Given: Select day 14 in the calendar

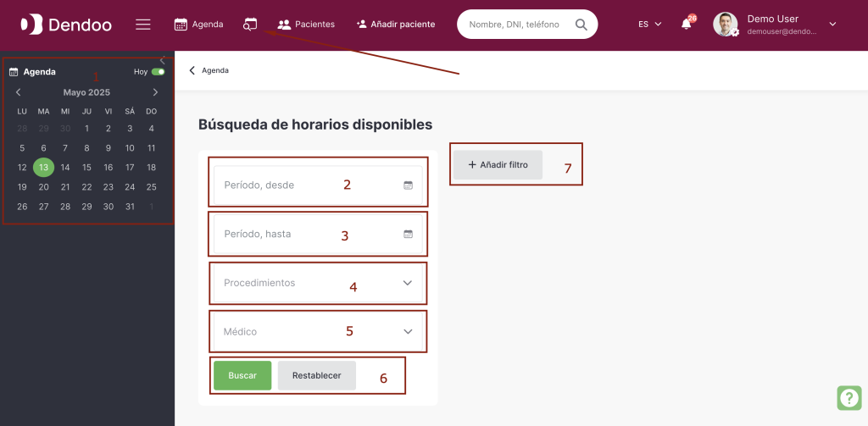Looking at the screenshot, I should pos(65,167).
